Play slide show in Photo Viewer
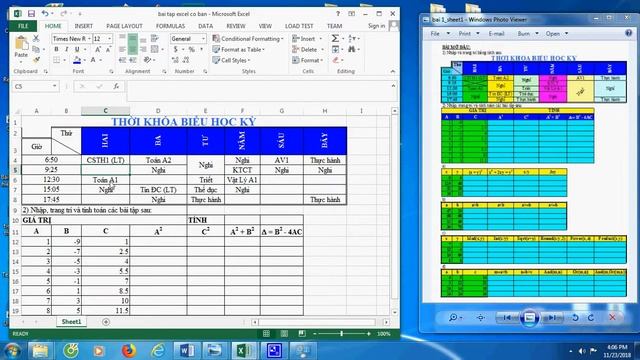The width and height of the screenshot is (640, 360). coord(529,317)
